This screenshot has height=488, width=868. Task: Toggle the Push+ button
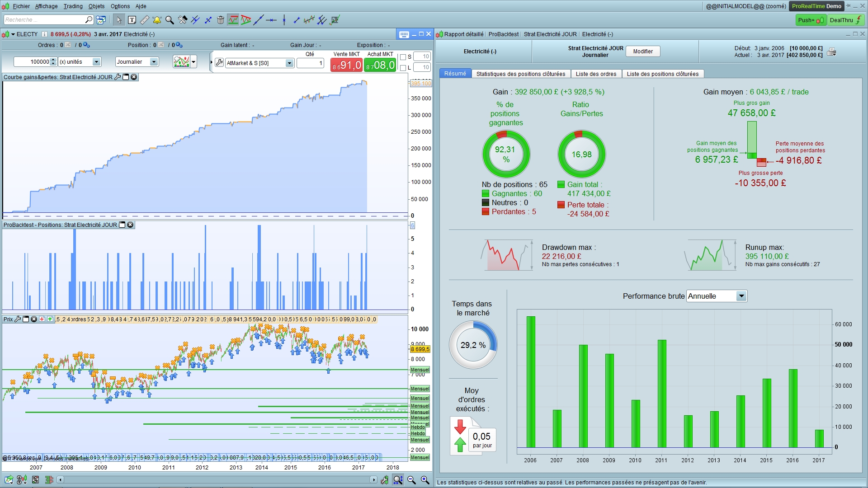point(811,20)
